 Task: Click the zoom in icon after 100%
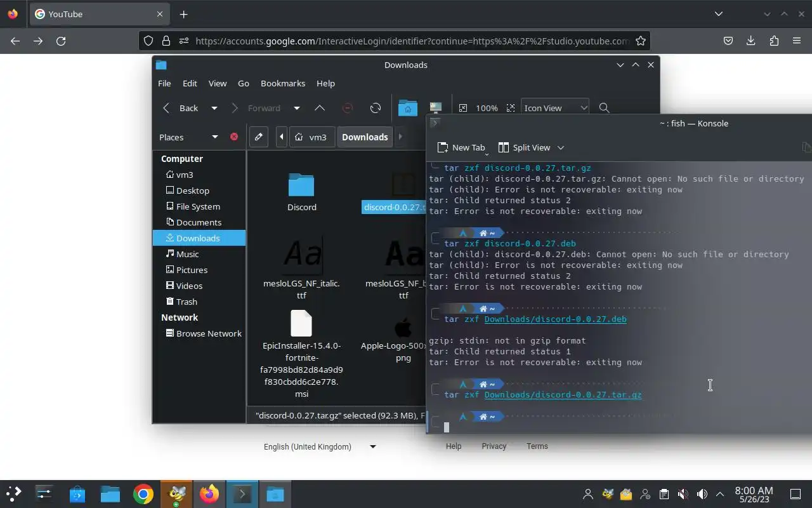(510, 108)
